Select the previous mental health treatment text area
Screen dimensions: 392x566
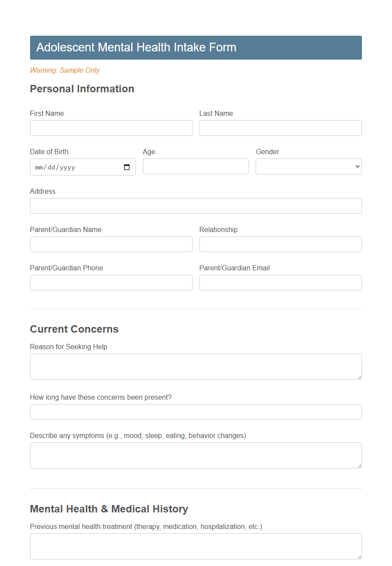coord(196,546)
